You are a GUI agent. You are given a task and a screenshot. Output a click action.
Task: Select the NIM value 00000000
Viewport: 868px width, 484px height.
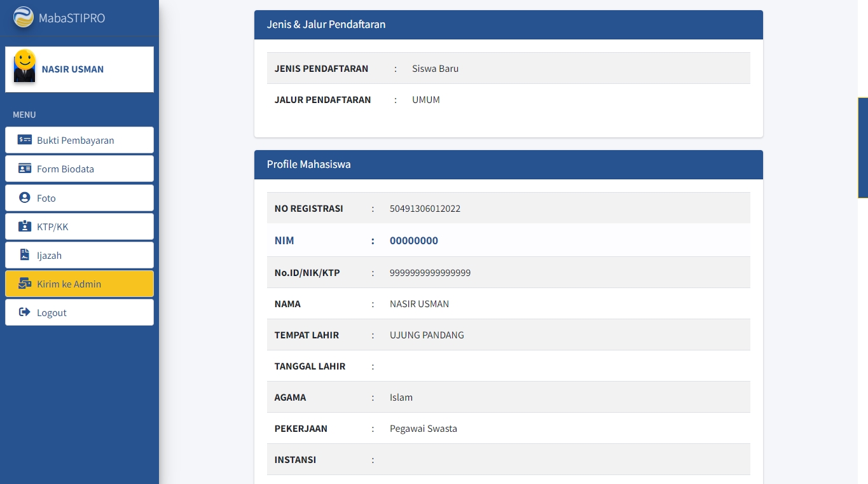[413, 241]
